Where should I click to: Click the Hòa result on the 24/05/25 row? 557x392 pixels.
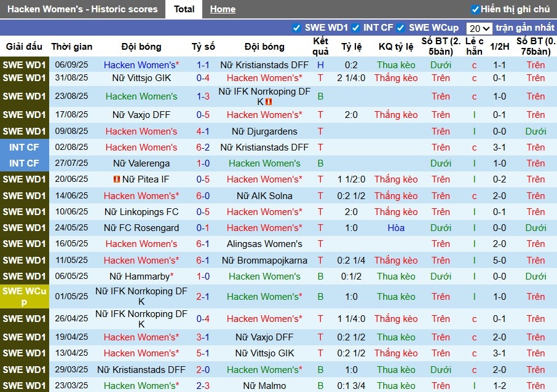coord(395,227)
